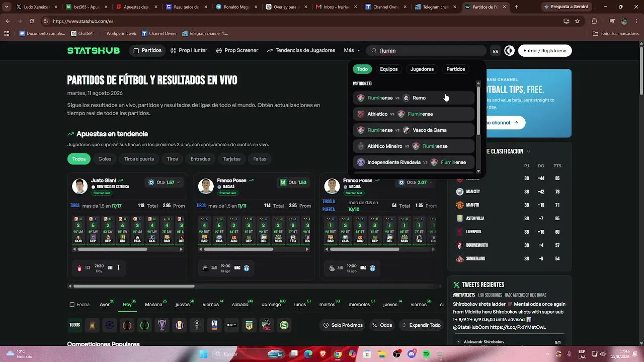
Task: Open Justo Giani player photo
Action: [79, 186]
